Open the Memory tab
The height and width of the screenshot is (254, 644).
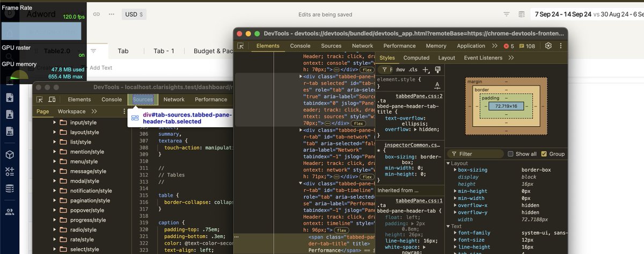(436, 46)
